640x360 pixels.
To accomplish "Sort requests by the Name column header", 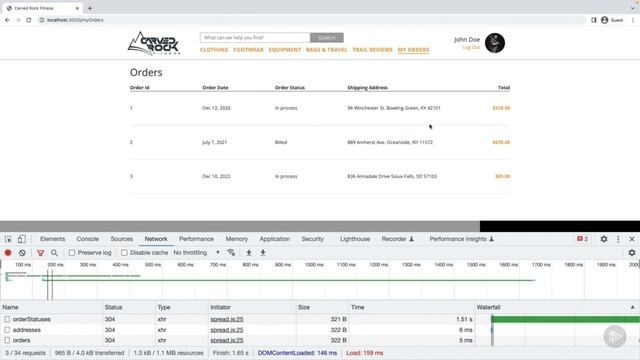I will (x=51, y=307).
